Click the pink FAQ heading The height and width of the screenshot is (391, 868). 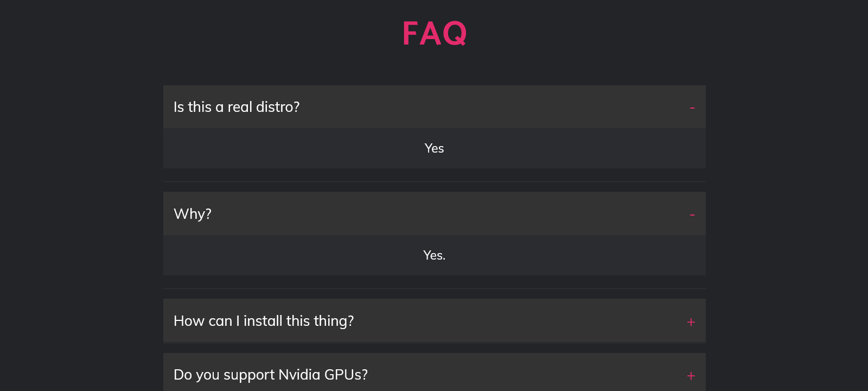[x=434, y=33]
